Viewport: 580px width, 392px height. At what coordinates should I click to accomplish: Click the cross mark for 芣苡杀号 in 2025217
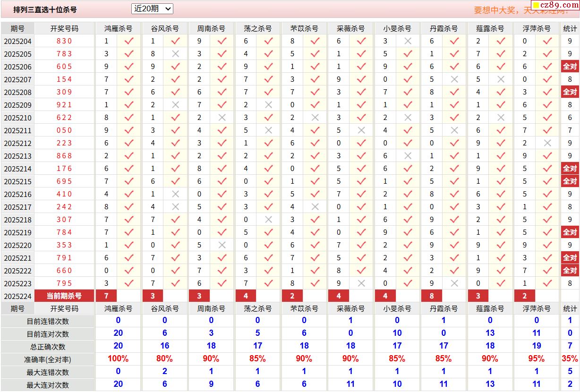(x=315, y=207)
